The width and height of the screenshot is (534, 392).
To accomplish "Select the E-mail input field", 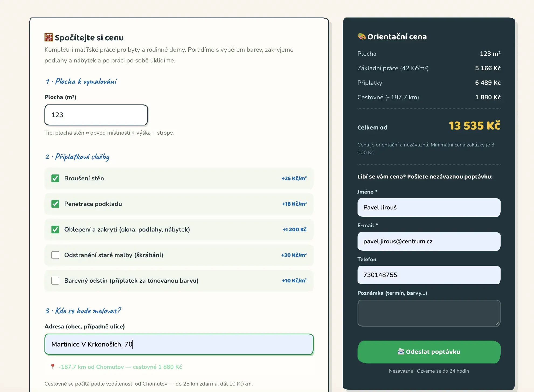I will (x=429, y=241).
